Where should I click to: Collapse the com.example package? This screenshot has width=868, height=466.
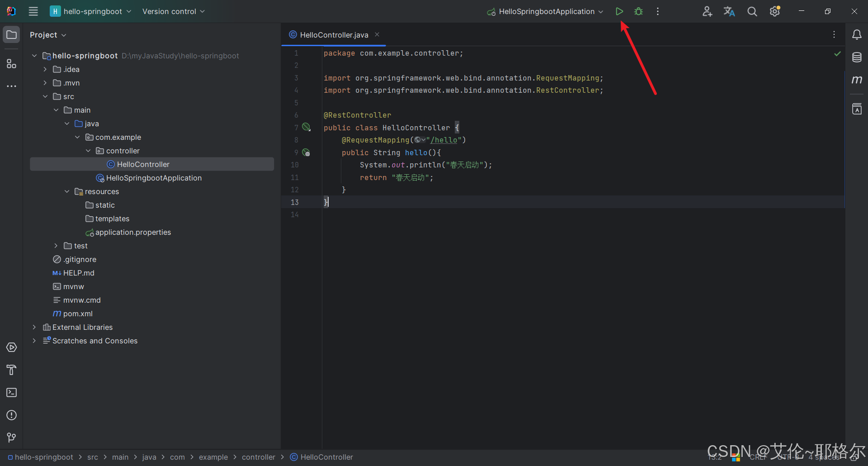[77, 137]
